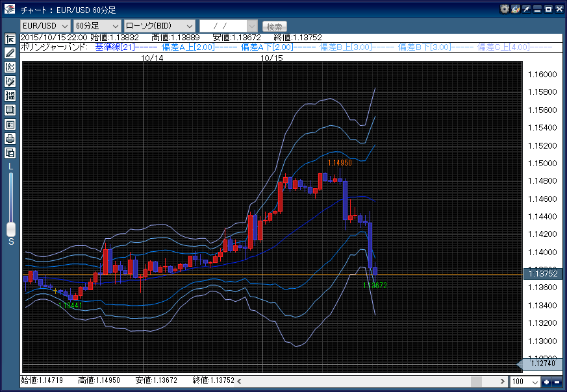Click the 始値:1.14719 value in bottom bar
567x392 pixels.
tap(42, 380)
